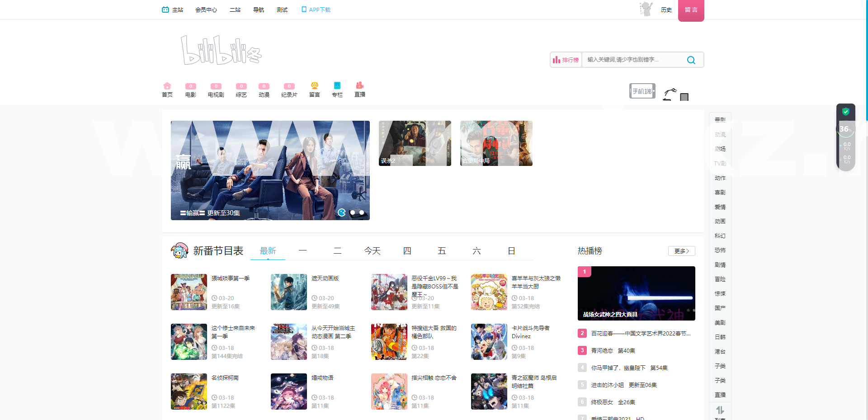Image resolution: width=868 pixels, height=420 pixels.
Task: Click the pink 留言 button
Action: (691, 10)
